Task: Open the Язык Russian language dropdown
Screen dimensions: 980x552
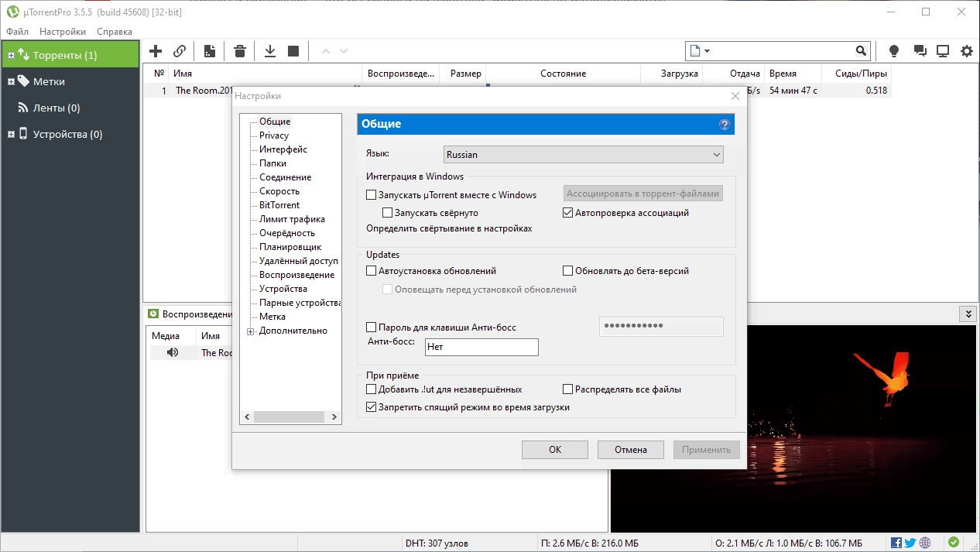Action: tap(584, 155)
